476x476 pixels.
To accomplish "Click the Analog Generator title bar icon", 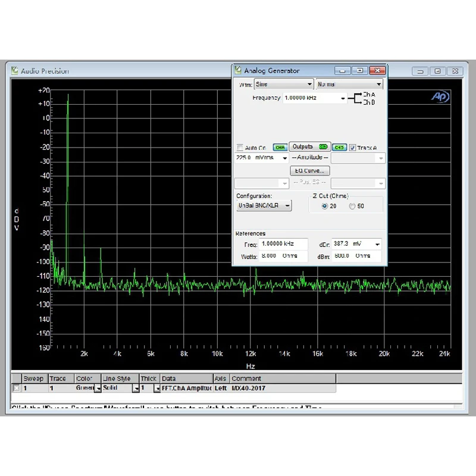I will click(238, 70).
